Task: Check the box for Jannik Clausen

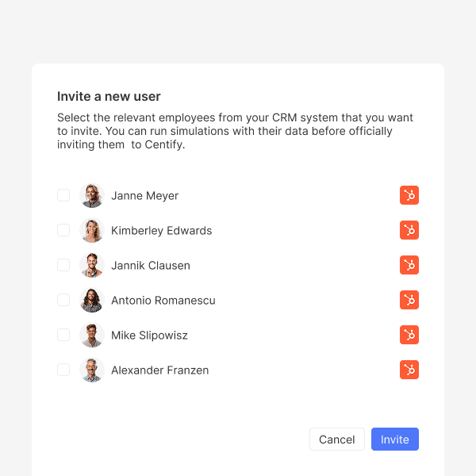Action: tap(63, 266)
